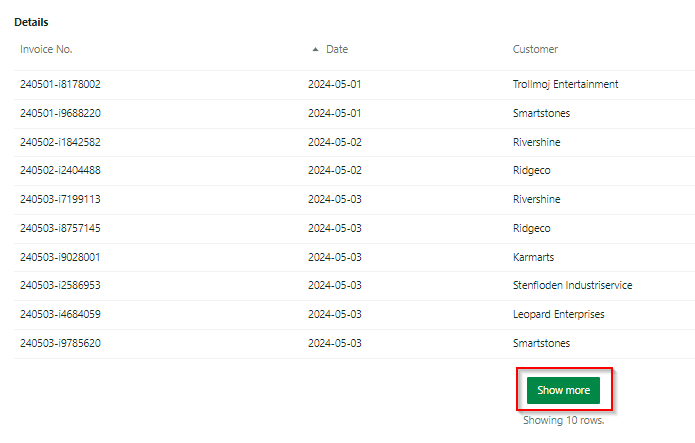Select invoice 240502-i2404488

(x=60, y=170)
